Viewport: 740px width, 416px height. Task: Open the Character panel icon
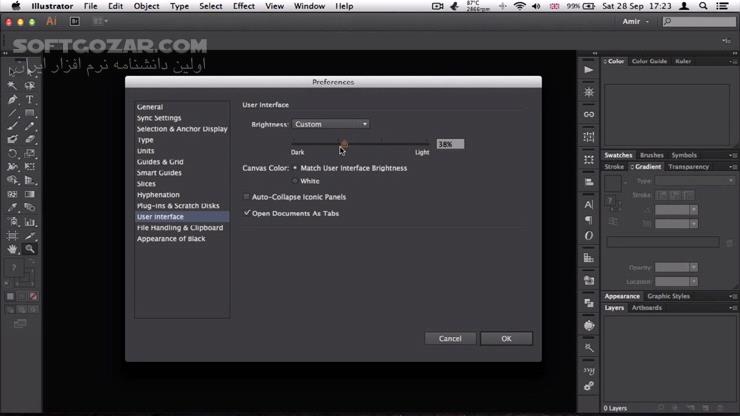coord(589,204)
